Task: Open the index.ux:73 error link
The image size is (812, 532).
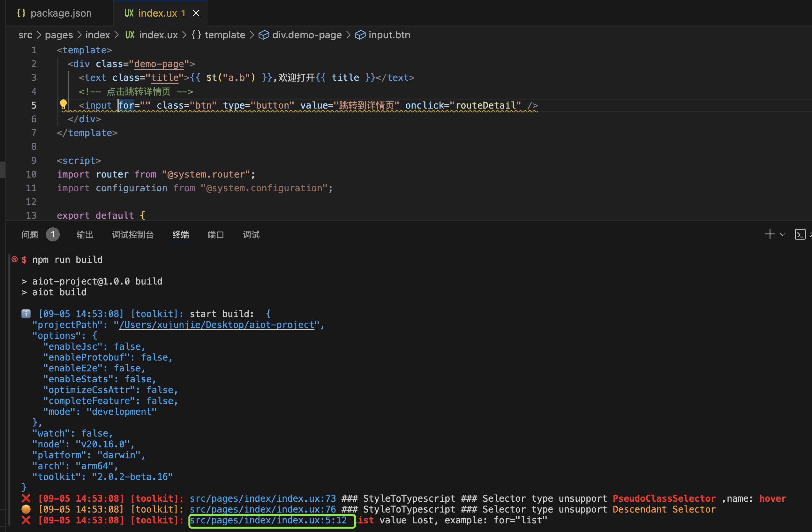Action: click(263, 498)
